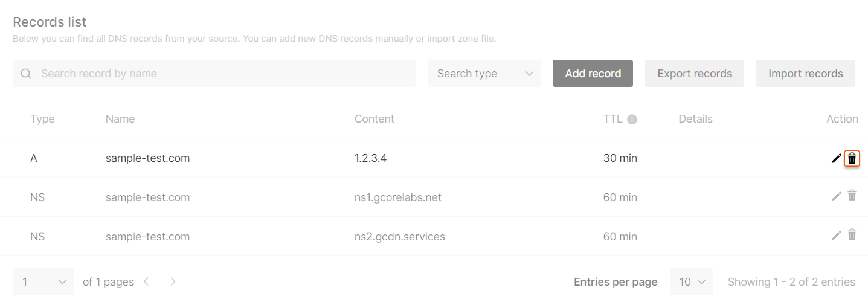Open the page number dropdown

(x=43, y=282)
